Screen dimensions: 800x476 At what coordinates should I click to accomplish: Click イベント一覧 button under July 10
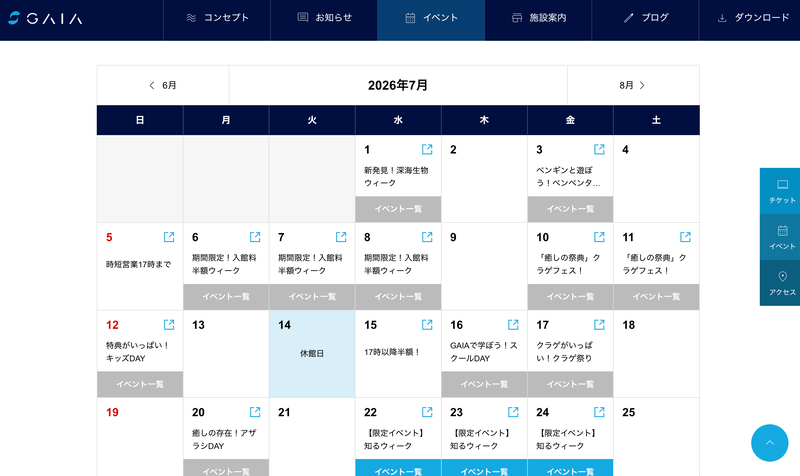pos(570,297)
